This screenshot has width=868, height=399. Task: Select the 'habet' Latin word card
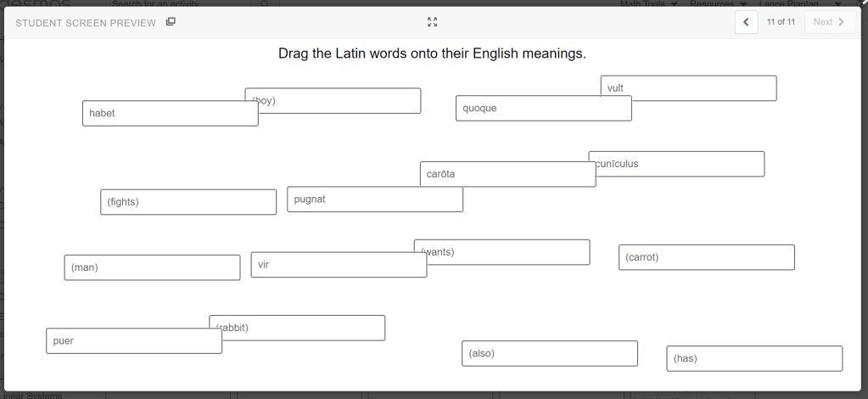tap(170, 114)
